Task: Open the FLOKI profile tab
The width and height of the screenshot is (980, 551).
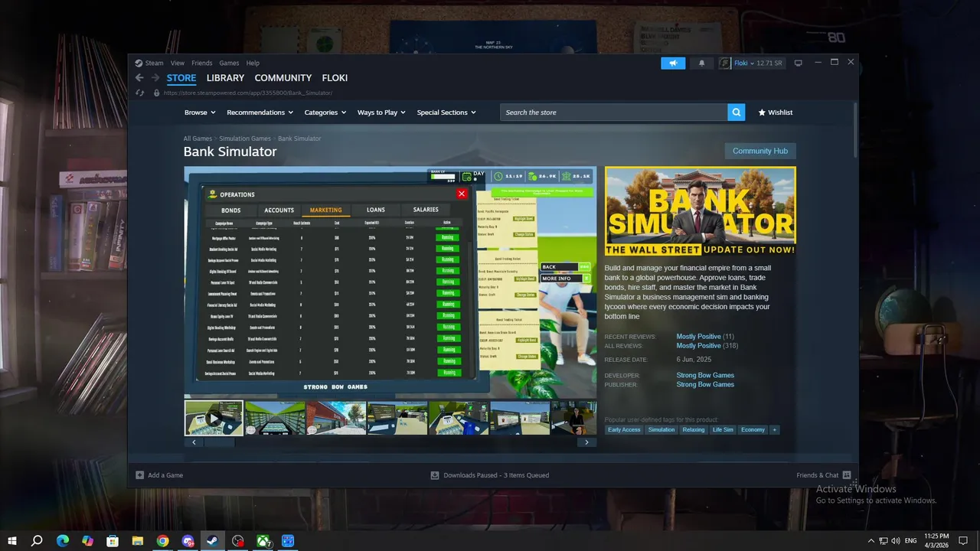Action: click(335, 78)
